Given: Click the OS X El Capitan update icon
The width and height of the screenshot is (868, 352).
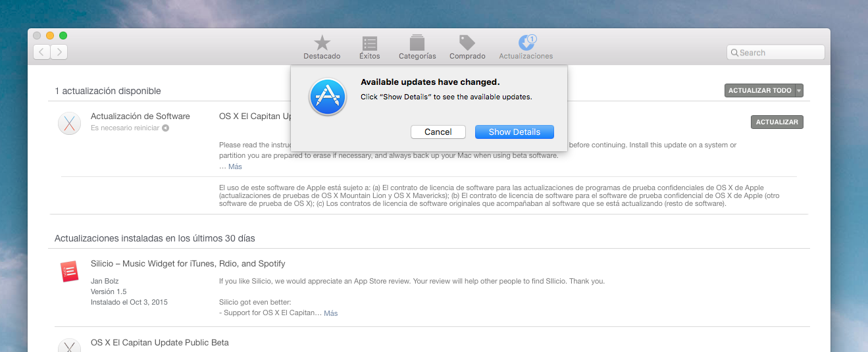Looking at the screenshot, I should click(x=69, y=123).
